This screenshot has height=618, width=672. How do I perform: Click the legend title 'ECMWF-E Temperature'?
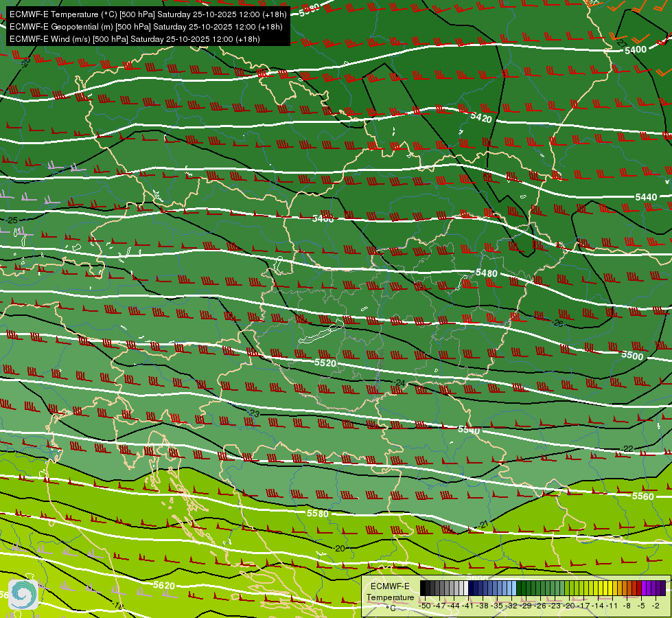pos(390,592)
